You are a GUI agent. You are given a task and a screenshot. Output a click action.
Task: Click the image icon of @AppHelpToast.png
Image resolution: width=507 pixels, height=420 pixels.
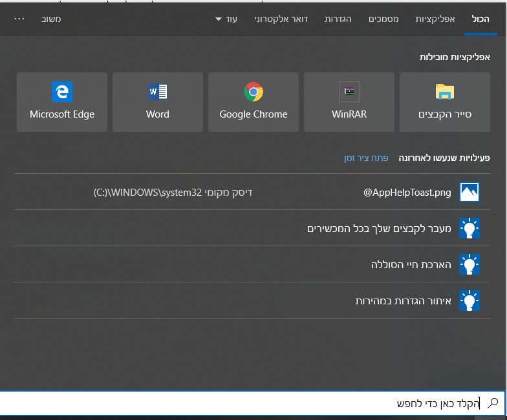[469, 192]
